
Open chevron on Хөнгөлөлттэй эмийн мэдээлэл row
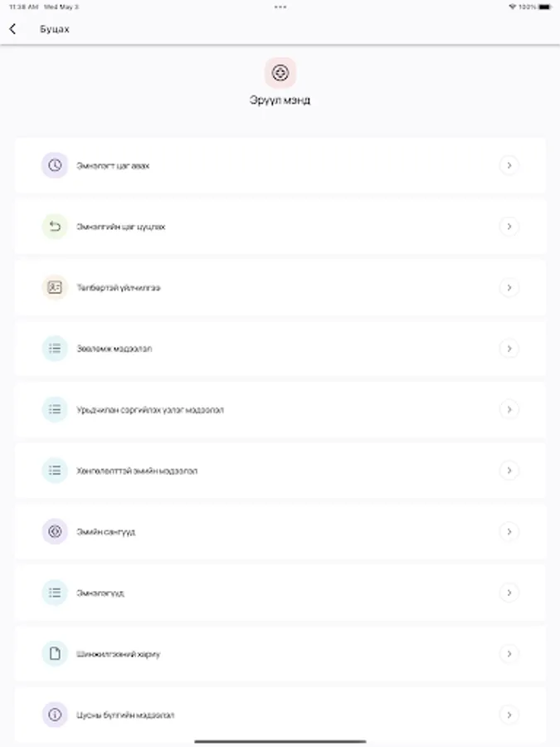point(509,471)
